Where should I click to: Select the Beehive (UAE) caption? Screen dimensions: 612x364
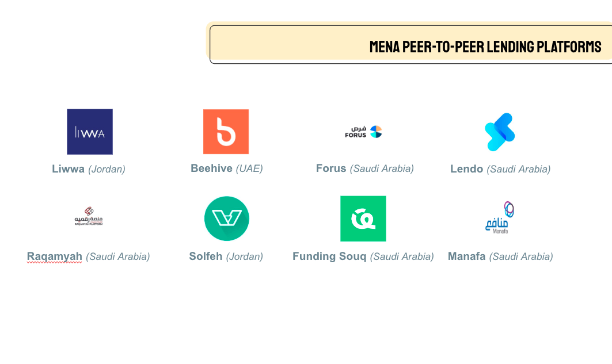tap(227, 168)
